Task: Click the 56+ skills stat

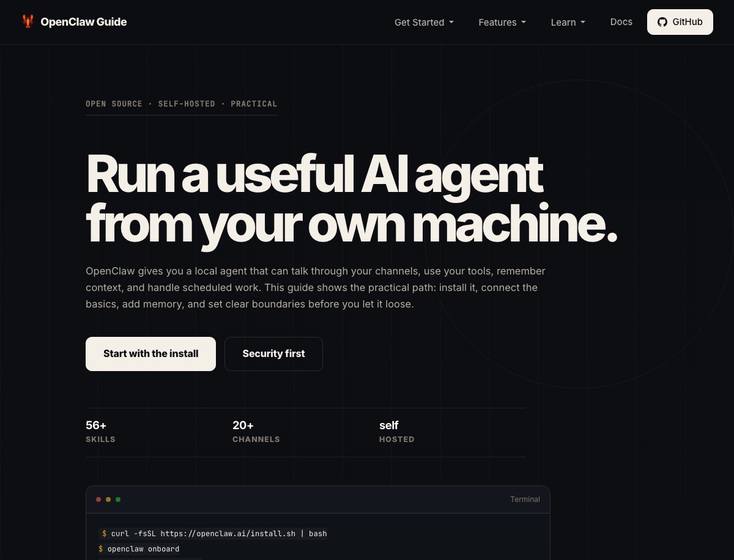Action: 101,432
